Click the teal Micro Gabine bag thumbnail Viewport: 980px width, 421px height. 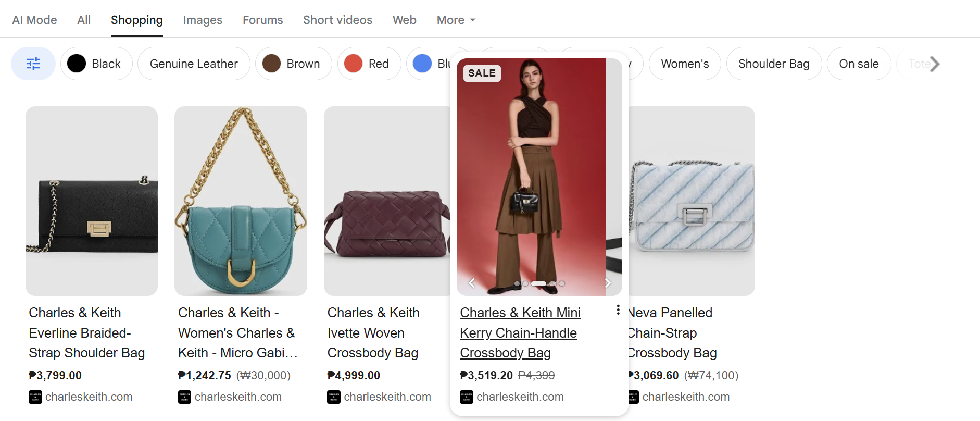(x=241, y=201)
